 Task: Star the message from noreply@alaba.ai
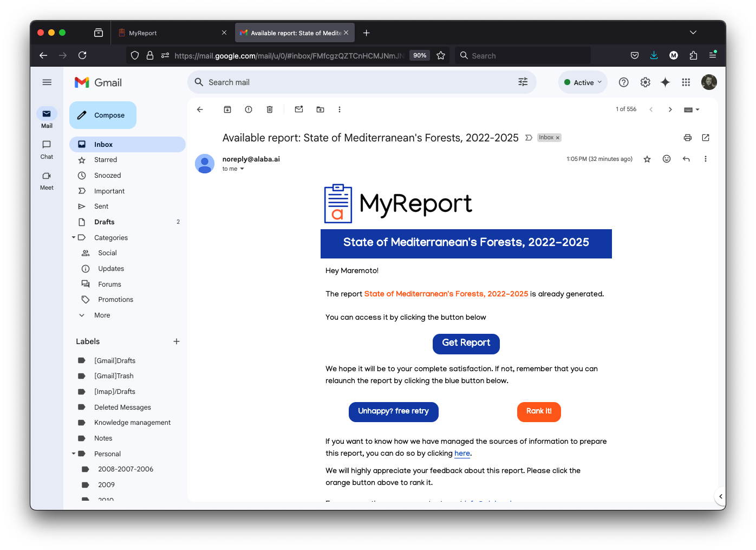(647, 159)
